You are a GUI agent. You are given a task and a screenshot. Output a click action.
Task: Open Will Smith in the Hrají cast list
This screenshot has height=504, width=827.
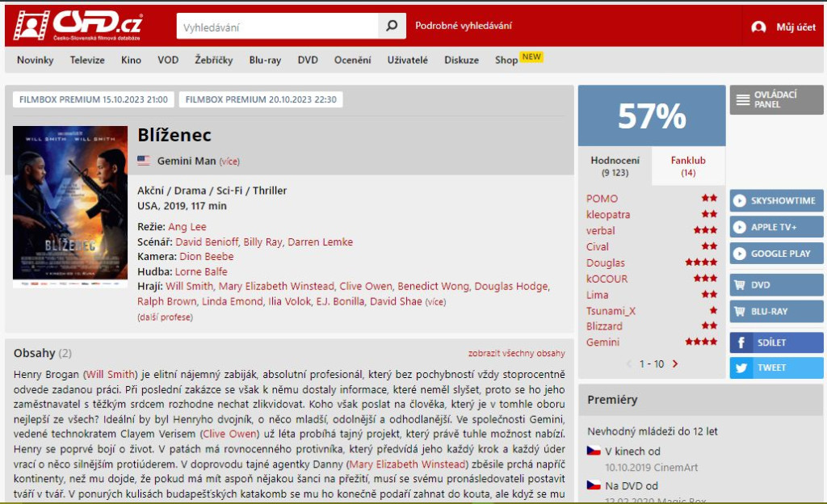189,286
